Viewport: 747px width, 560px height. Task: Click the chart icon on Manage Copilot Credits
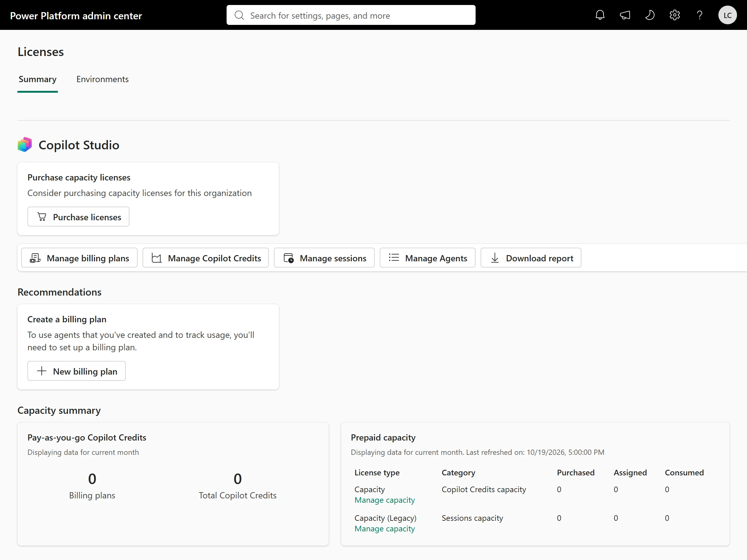pos(156,258)
